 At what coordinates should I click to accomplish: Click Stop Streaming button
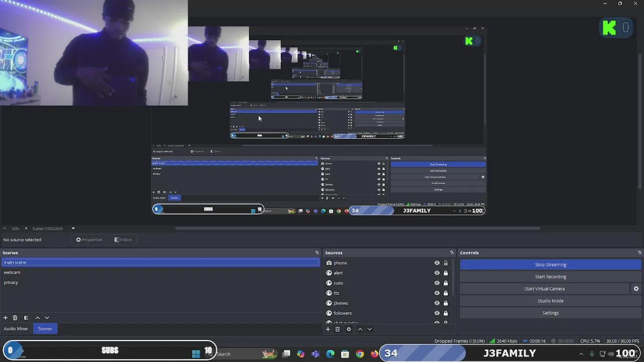pos(550,264)
